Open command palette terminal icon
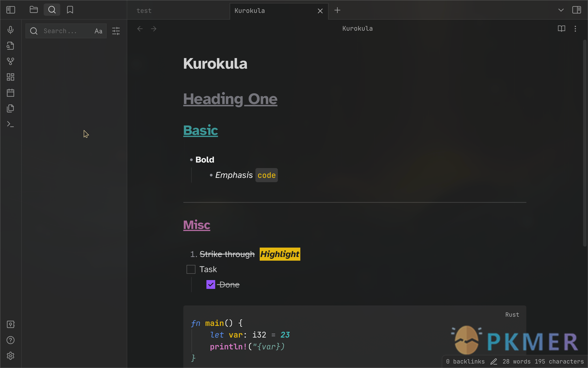This screenshot has height=368, width=588. [10, 124]
